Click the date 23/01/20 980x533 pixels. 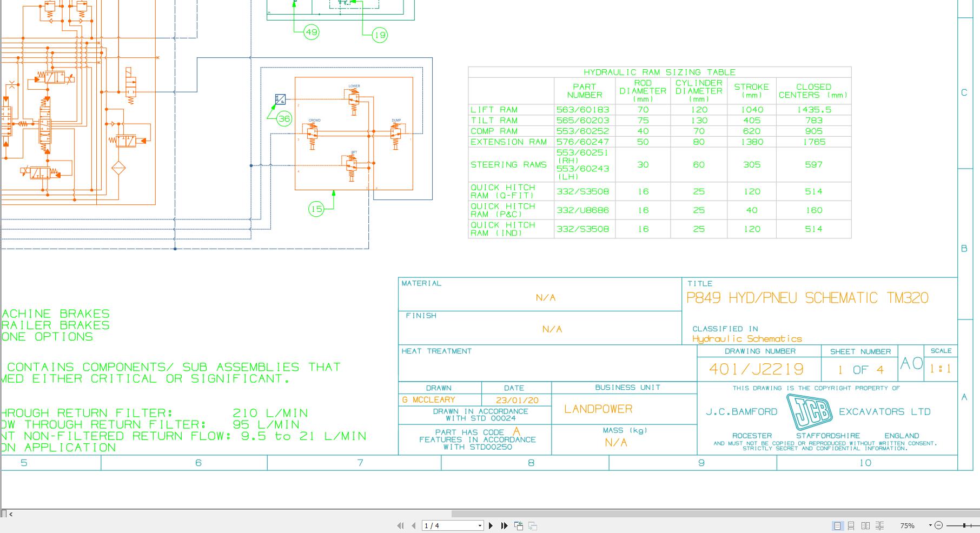517,401
